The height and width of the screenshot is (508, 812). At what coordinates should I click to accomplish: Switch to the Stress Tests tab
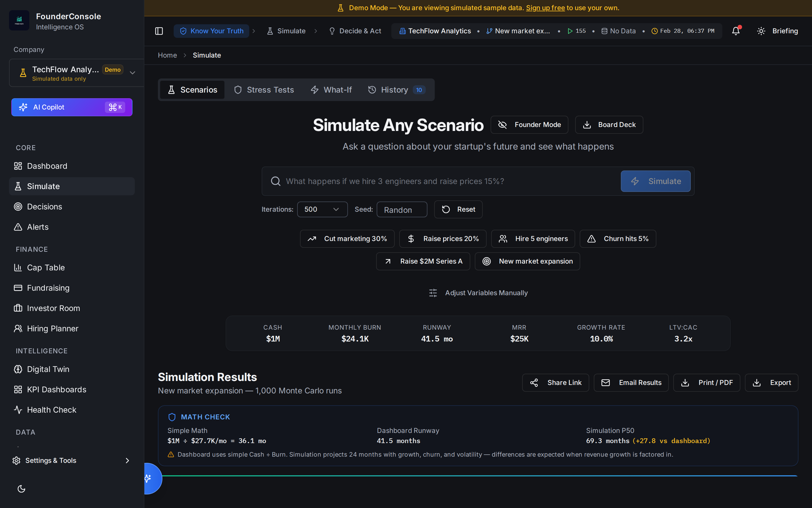pos(264,90)
